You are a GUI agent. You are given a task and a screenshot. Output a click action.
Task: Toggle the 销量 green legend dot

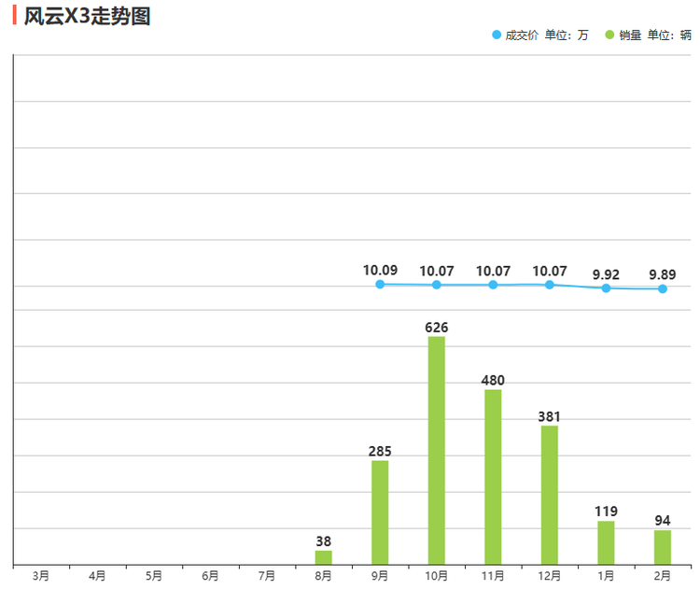tap(609, 35)
